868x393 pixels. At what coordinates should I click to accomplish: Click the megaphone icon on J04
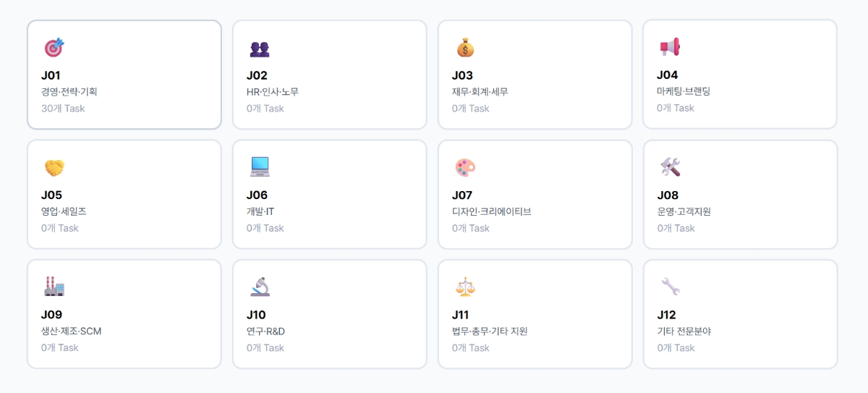coord(670,47)
